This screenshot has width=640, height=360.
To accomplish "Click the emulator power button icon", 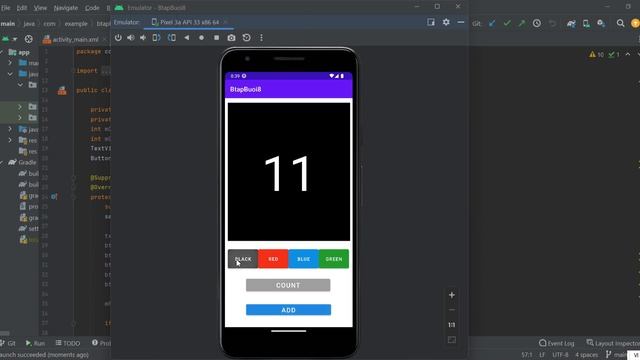I will (x=118, y=38).
